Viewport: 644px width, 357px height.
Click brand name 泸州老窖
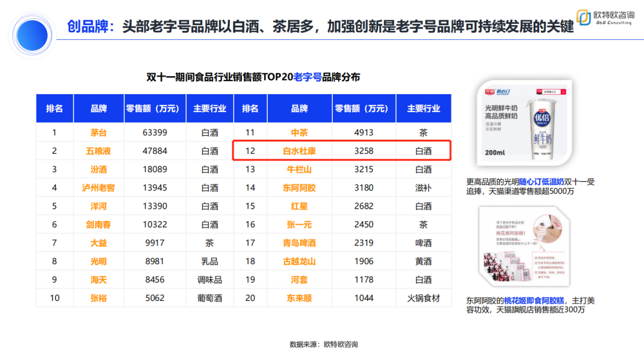coord(98,188)
